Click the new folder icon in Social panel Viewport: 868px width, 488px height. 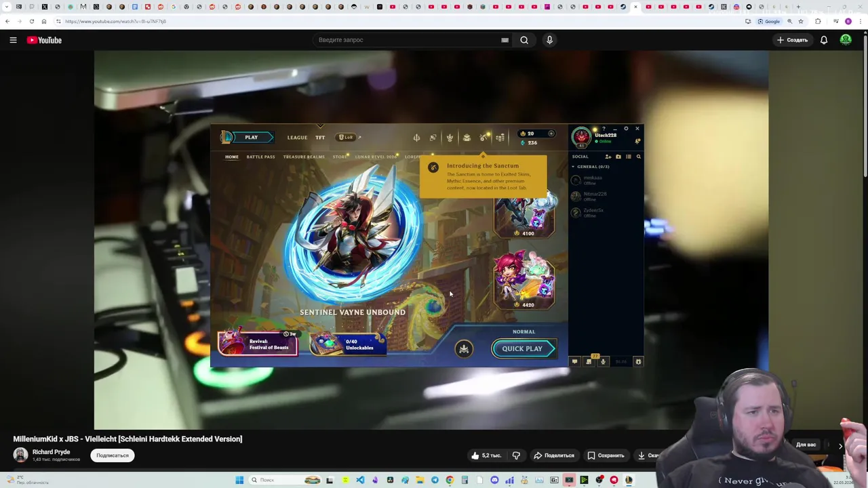618,157
